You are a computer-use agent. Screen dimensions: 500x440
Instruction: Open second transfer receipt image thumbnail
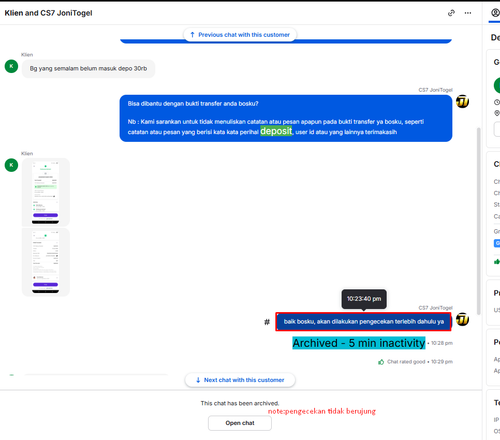pyautogui.click(x=46, y=262)
